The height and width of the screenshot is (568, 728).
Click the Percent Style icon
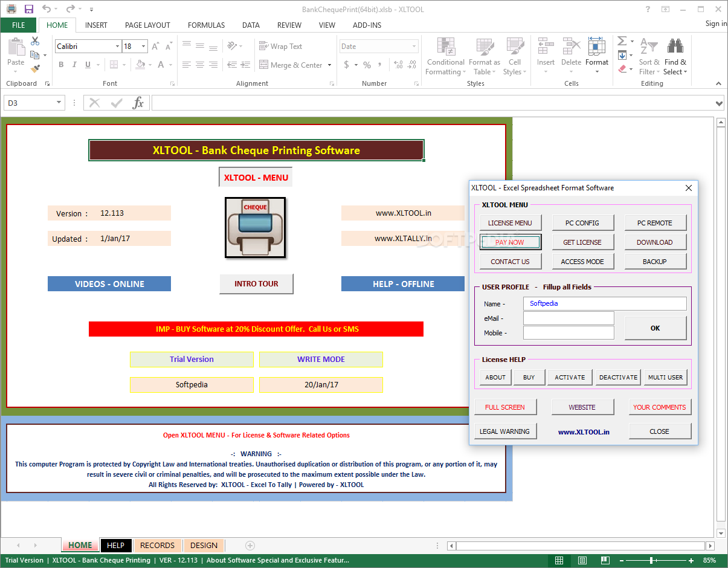tap(367, 65)
